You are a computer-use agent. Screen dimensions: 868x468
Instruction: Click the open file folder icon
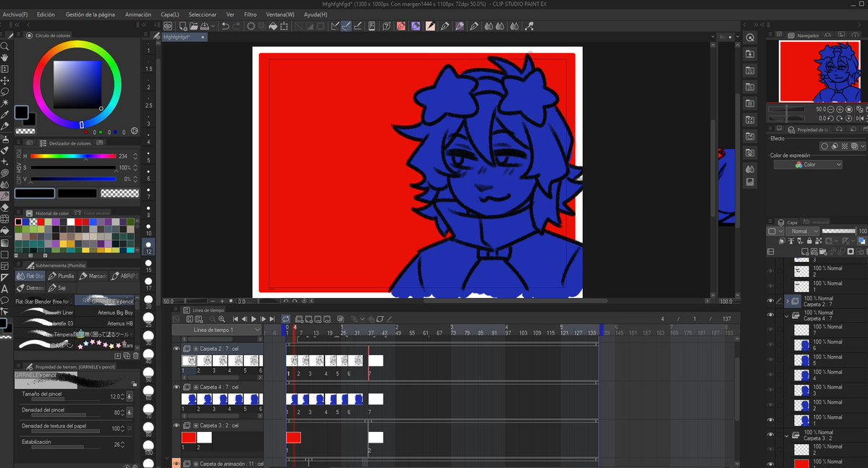coord(194,26)
